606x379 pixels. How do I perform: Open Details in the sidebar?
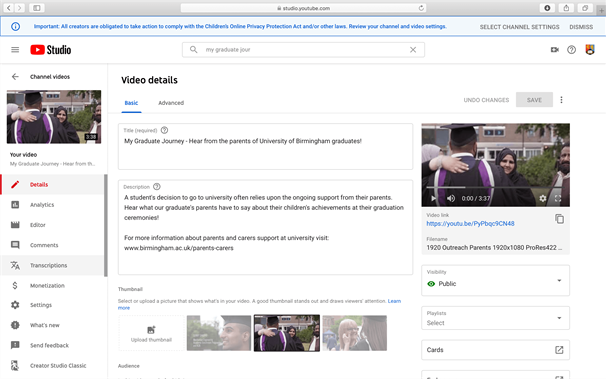coord(53,185)
